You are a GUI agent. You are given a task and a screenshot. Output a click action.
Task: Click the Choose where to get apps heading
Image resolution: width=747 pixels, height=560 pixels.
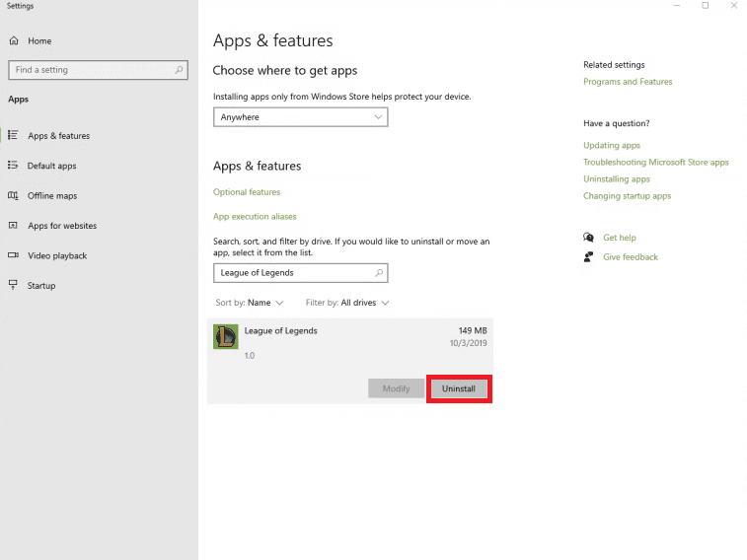click(x=285, y=70)
